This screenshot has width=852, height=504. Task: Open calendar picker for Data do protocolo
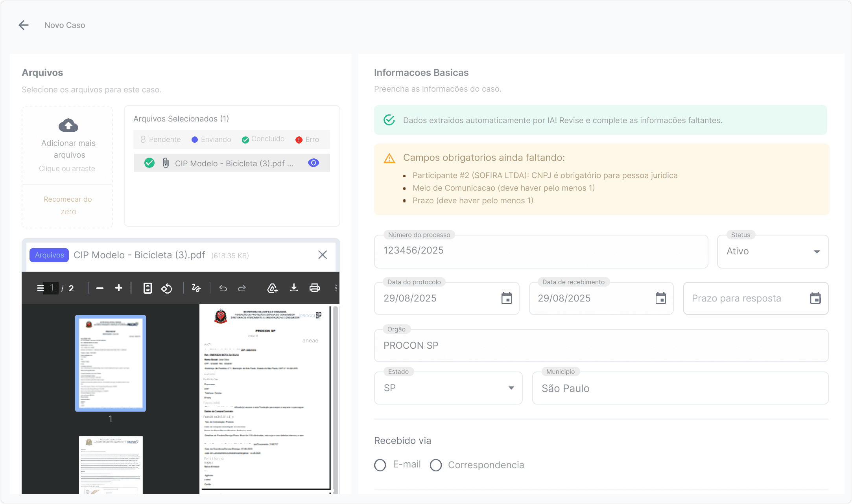point(507,298)
